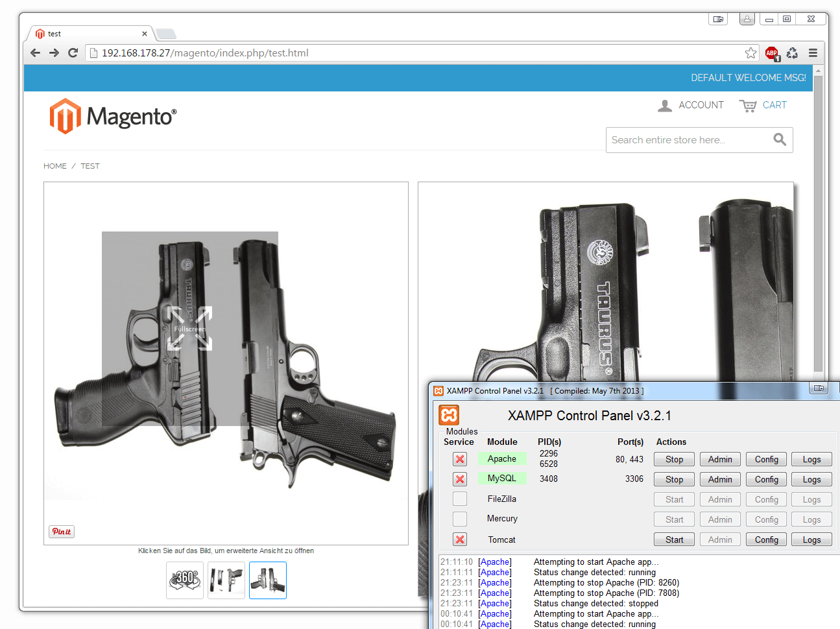Open MySQL Config

coord(766,479)
